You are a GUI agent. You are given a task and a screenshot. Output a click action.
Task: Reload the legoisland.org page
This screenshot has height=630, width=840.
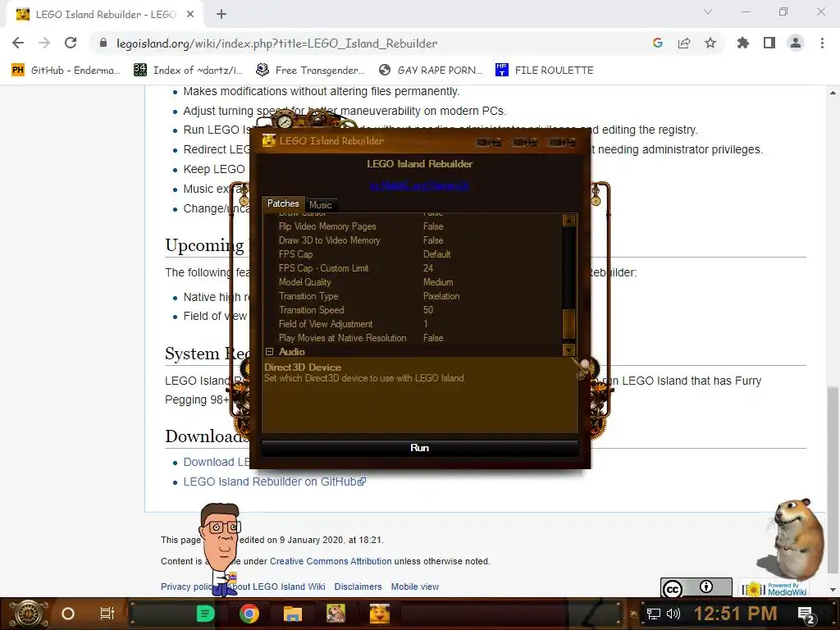coord(71,43)
